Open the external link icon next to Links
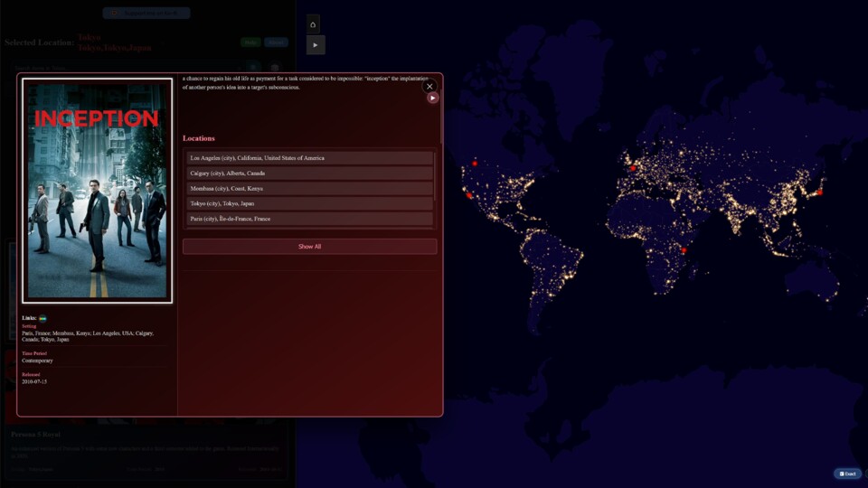The image size is (868, 488). coord(42,318)
